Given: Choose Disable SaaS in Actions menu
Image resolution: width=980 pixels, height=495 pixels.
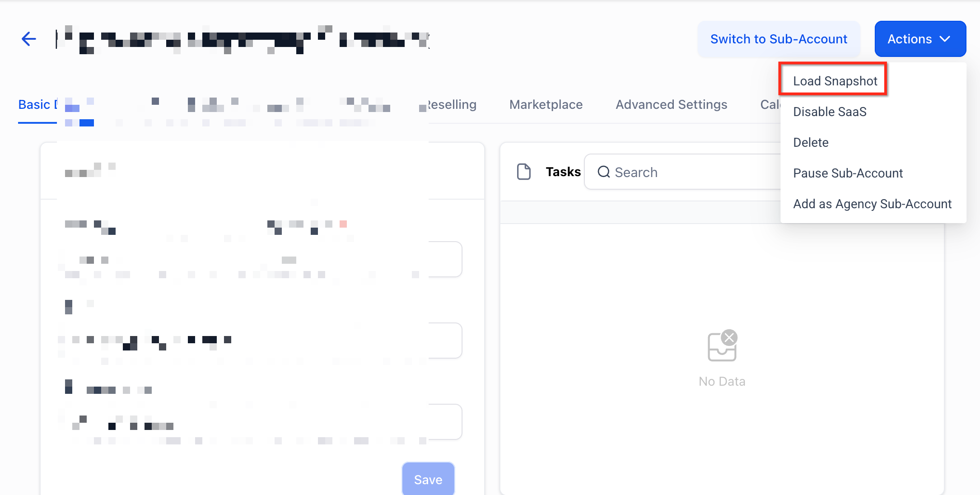Looking at the screenshot, I should (830, 112).
